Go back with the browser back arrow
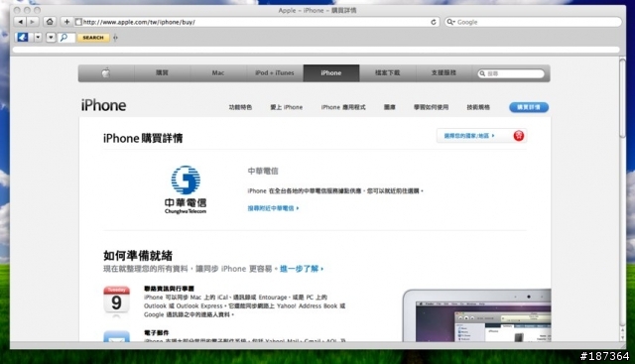 [x=20, y=22]
